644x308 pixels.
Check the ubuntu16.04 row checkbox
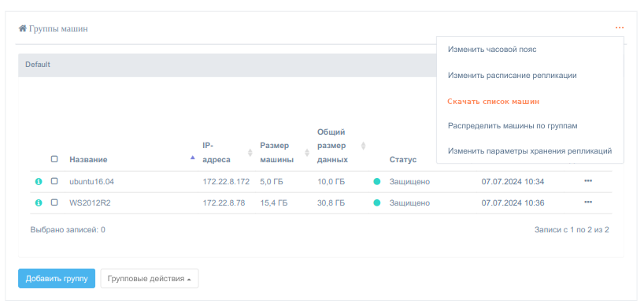pos(54,181)
